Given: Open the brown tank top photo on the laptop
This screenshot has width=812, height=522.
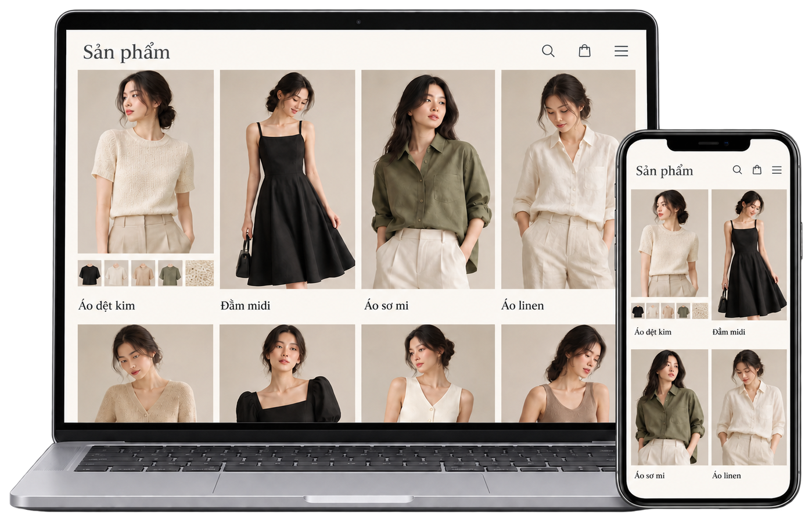Looking at the screenshot, I should click(x=558, y=373).
